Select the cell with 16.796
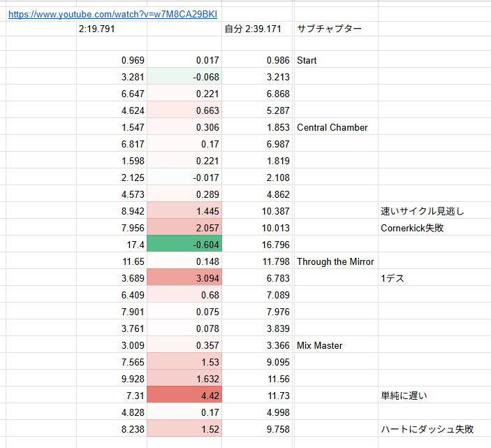This screenshot has height=448, width=491. point(257,245)
